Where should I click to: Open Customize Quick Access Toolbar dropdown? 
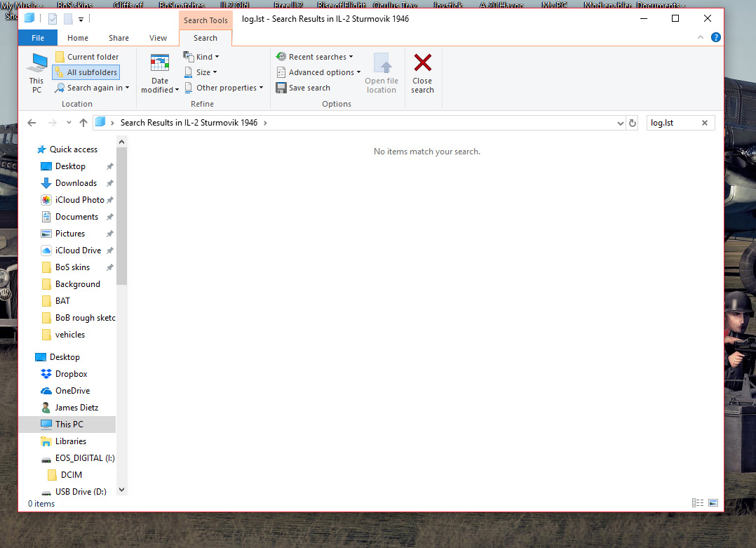tap(81, 20)
